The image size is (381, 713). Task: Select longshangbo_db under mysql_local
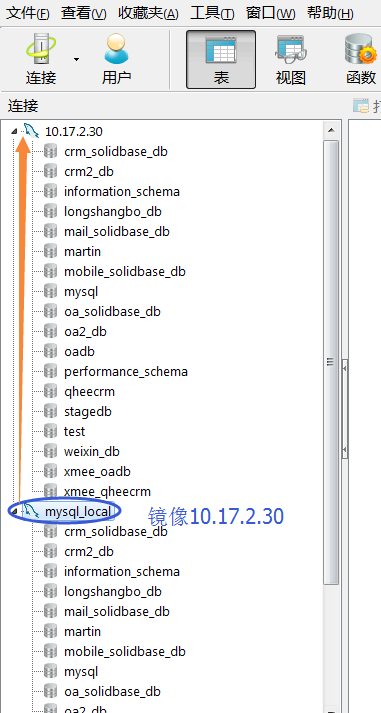(113, 592)
